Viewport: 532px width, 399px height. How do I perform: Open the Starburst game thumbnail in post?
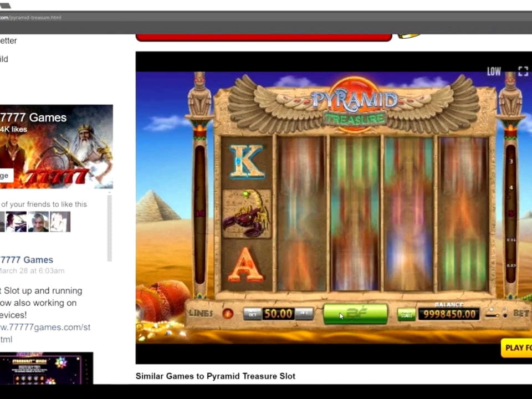[47, 368]
